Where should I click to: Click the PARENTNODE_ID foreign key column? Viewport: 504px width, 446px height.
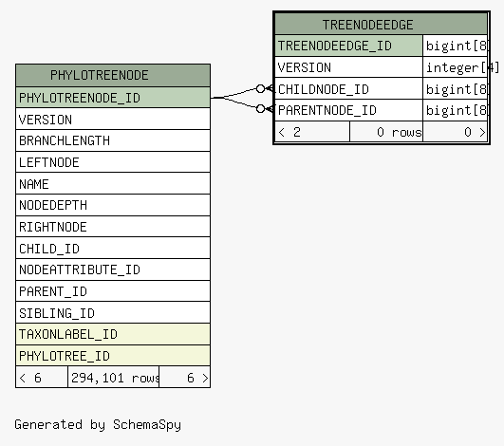click(x=348, y=110)
